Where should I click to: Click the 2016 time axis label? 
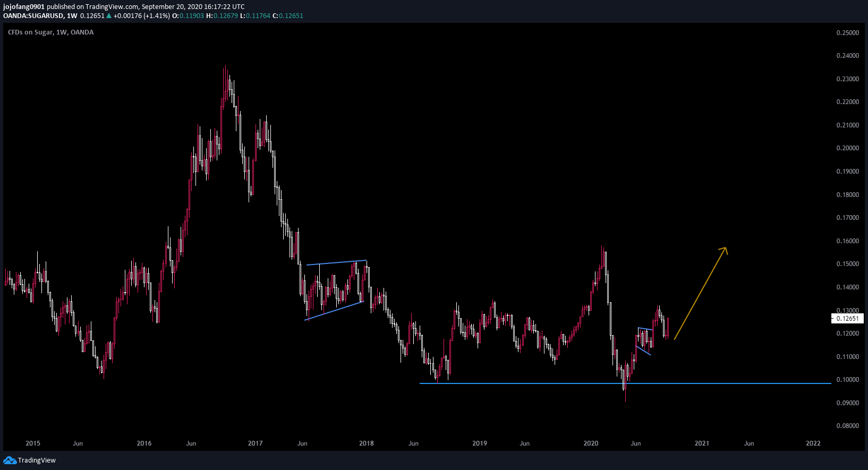pyautogui.click(x=144, y=443)
